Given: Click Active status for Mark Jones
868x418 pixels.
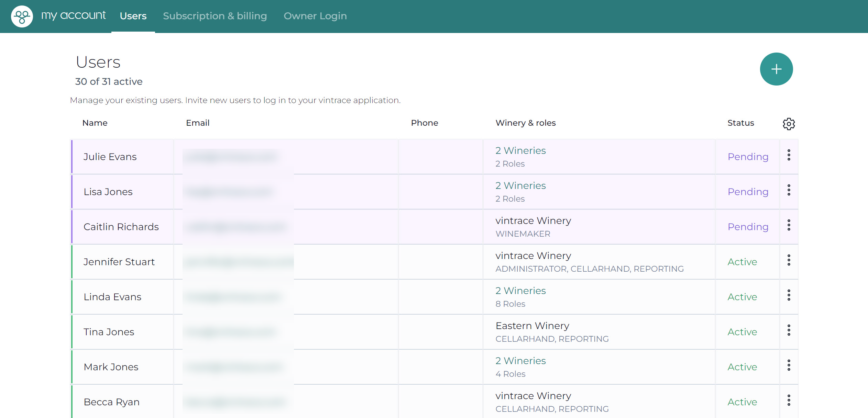Looking at the screenshot, I should coord(742,367).
